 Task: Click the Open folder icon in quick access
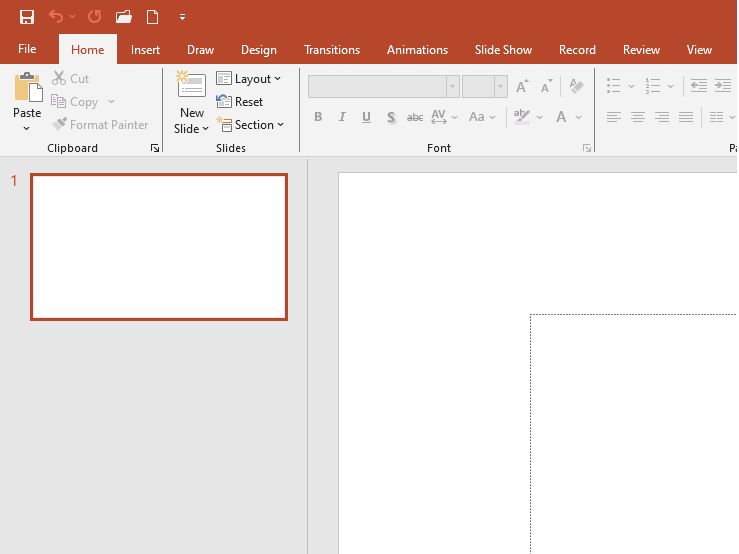pos(124,17)
